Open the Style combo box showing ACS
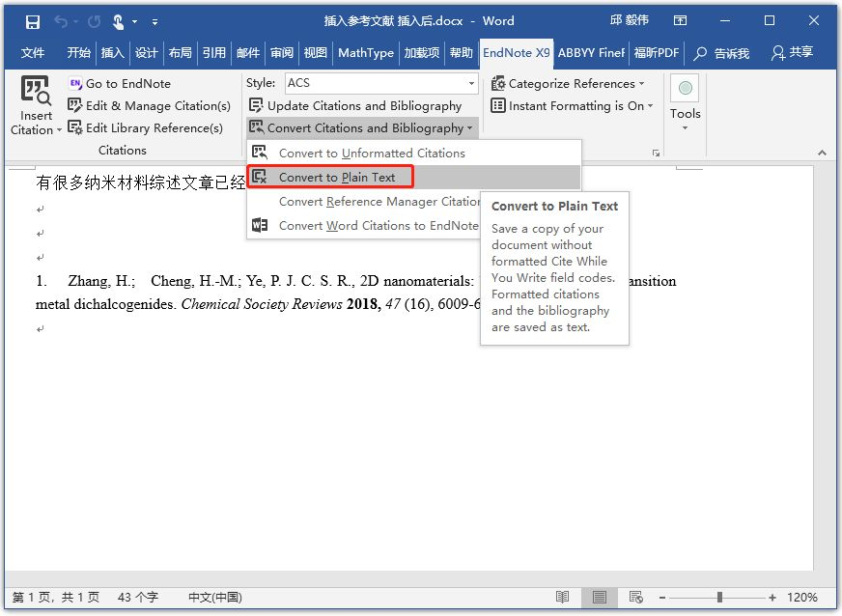842x616 pixels. [381, 83]
